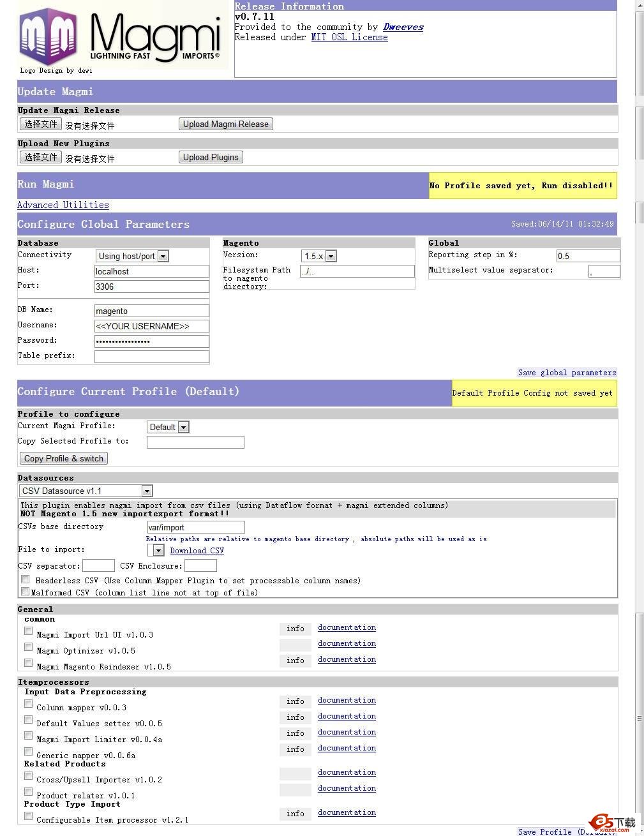644x836 pixels.
Task: Open documentation for Magmi Import Url UI
Action: (347, 627)
